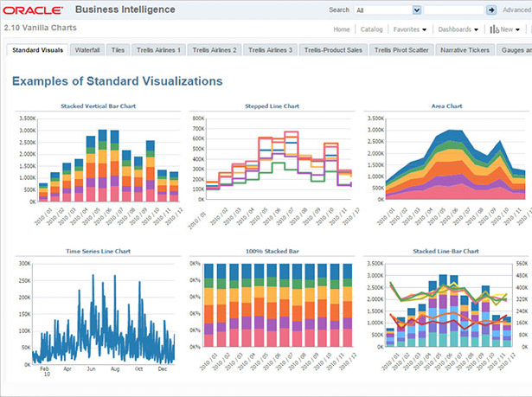Click the Jun label on Time Series axis
Screen dimensions: 532x397
(92, 368)
